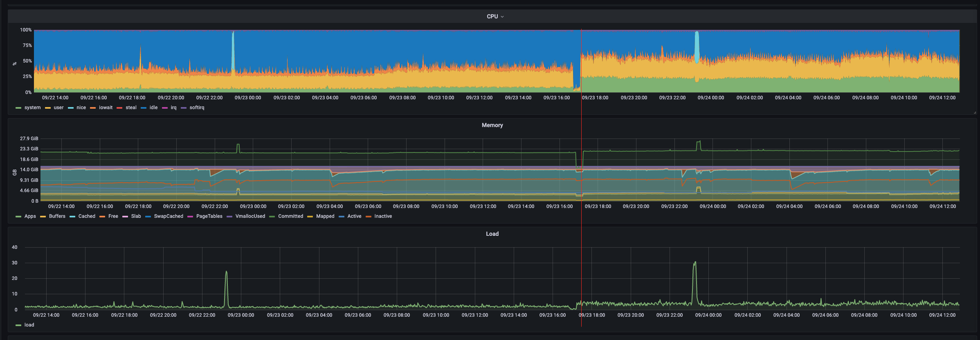Screen dimensions: 980x340
Task: Open color picker for the 'VmallocUsed' legend swatch
Action: (229, 217)
